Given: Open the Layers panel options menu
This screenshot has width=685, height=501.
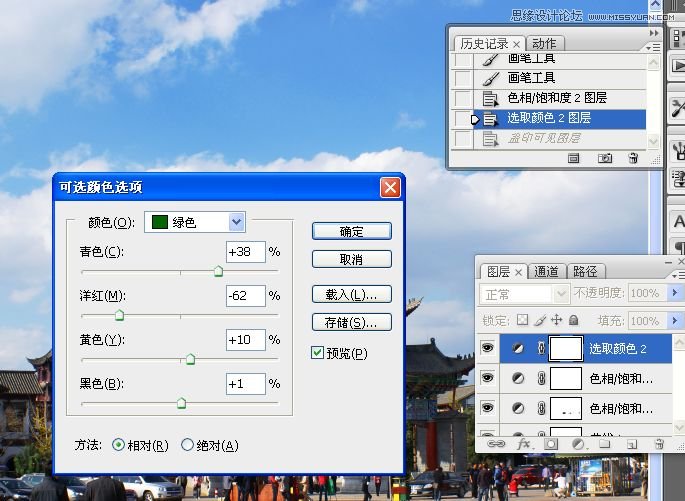Looking at the screenshot, I should pos(678,276).
